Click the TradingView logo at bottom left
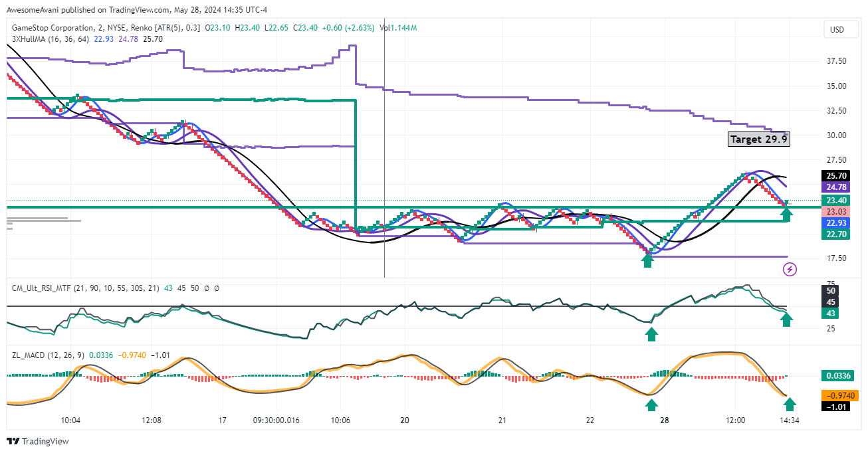868x453 pixels. 38,442
